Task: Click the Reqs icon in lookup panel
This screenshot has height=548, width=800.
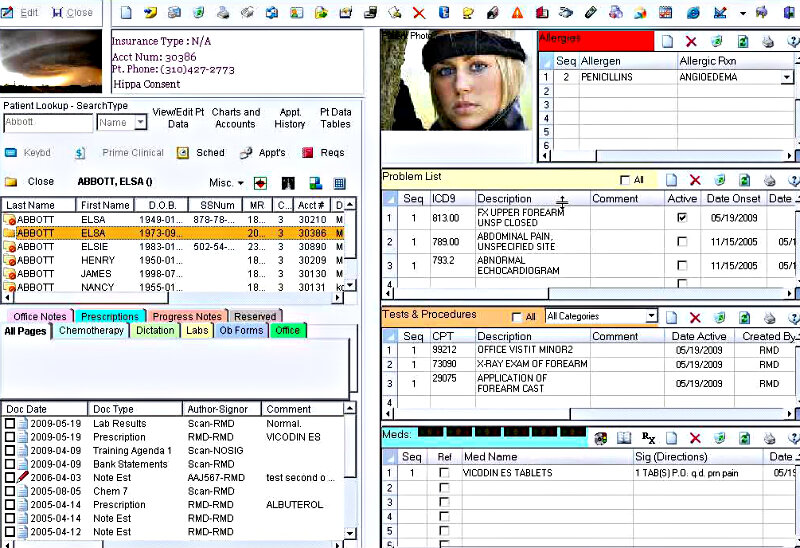Action: click(x=308, y=153)
